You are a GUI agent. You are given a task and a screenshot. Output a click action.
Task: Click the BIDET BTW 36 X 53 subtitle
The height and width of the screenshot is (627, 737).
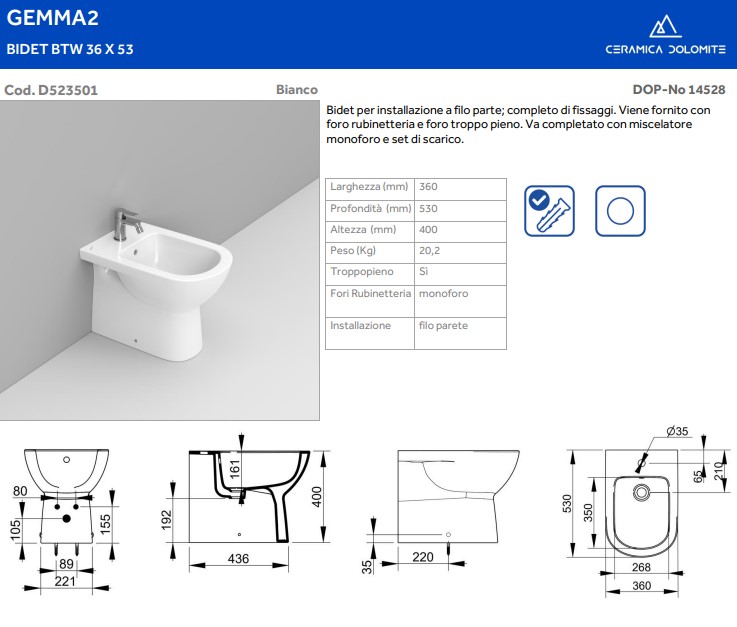(70, 48)
